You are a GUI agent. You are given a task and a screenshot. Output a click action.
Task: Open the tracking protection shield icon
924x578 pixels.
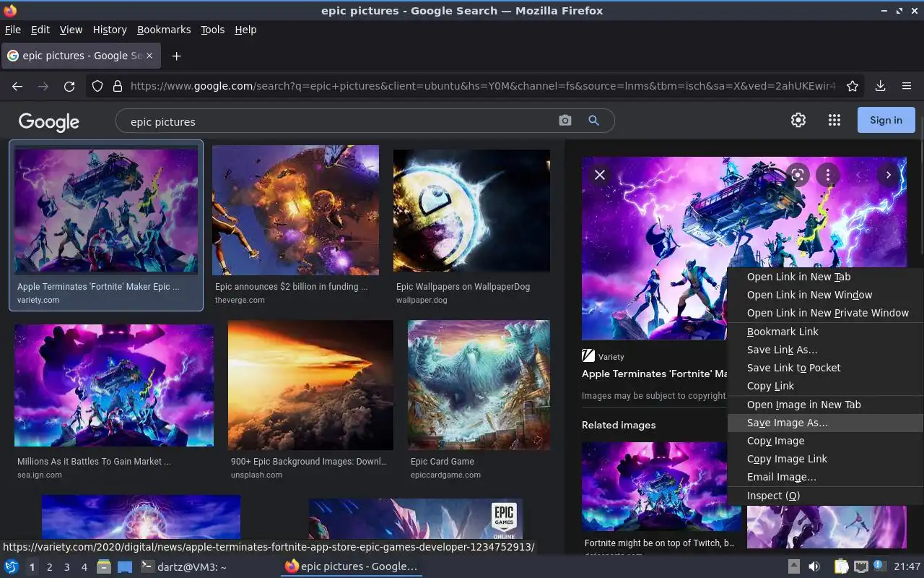coord(97,86)
